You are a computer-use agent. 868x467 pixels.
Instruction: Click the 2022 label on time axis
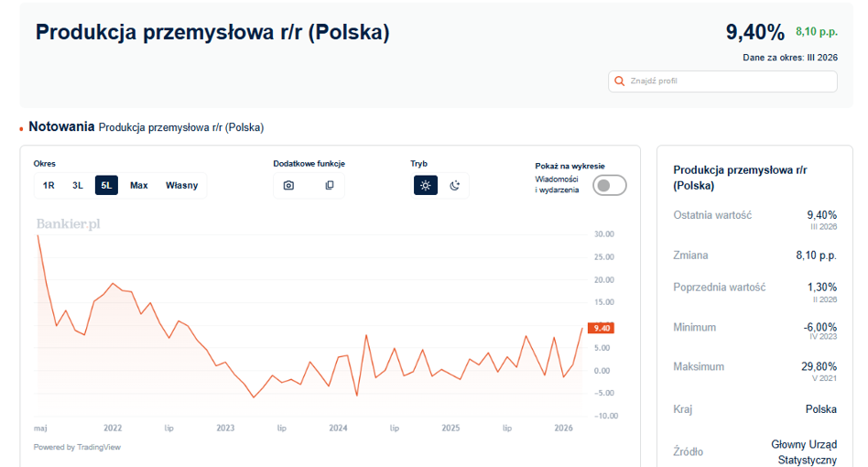click(113, 429)
